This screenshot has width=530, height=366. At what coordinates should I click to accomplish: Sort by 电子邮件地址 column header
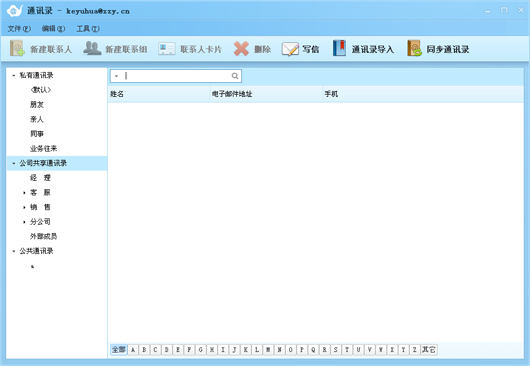tap(266, 94)
